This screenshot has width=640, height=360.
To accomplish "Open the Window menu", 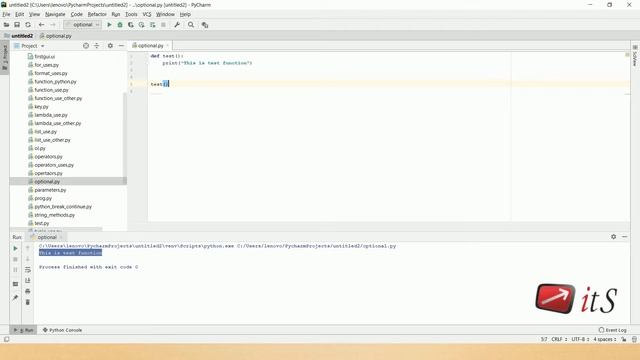I will click(165, 14).
